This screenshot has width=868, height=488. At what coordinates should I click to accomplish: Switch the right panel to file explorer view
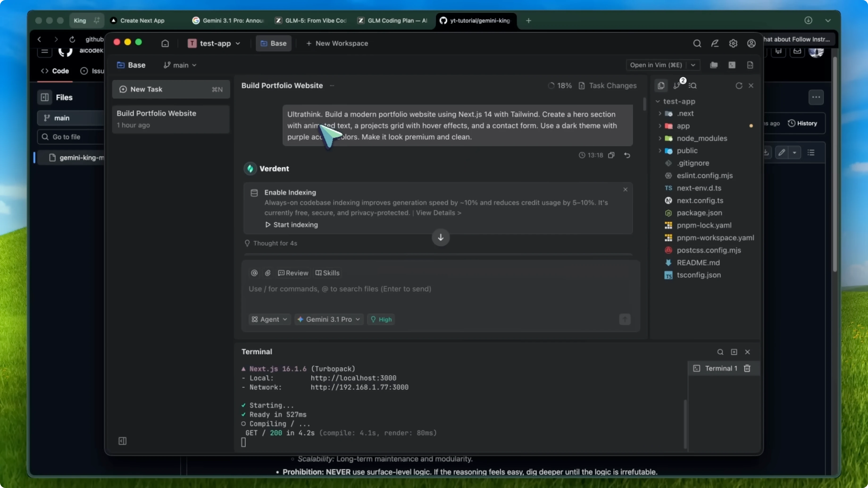point(661,86)
